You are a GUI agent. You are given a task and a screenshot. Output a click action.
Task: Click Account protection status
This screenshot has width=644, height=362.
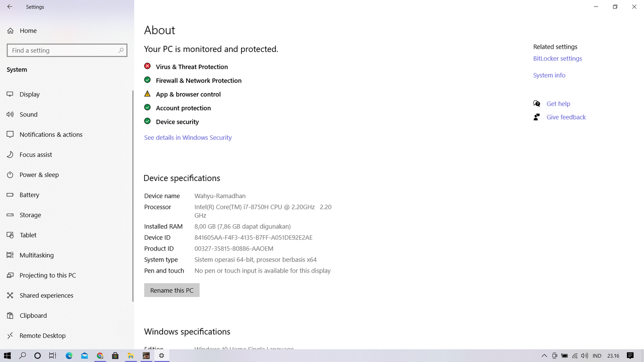[183, 108]
